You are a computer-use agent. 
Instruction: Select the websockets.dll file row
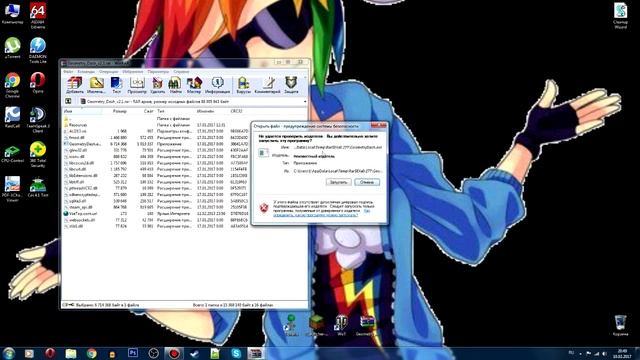point(156,220)
